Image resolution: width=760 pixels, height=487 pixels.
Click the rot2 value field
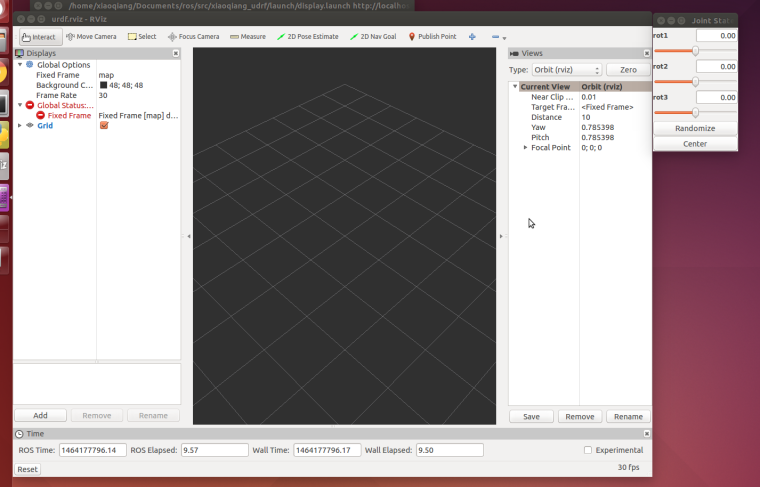coord(717,66)
